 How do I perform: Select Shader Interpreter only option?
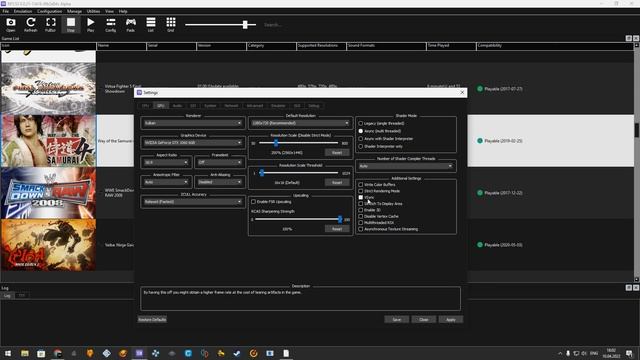point(360,146)
